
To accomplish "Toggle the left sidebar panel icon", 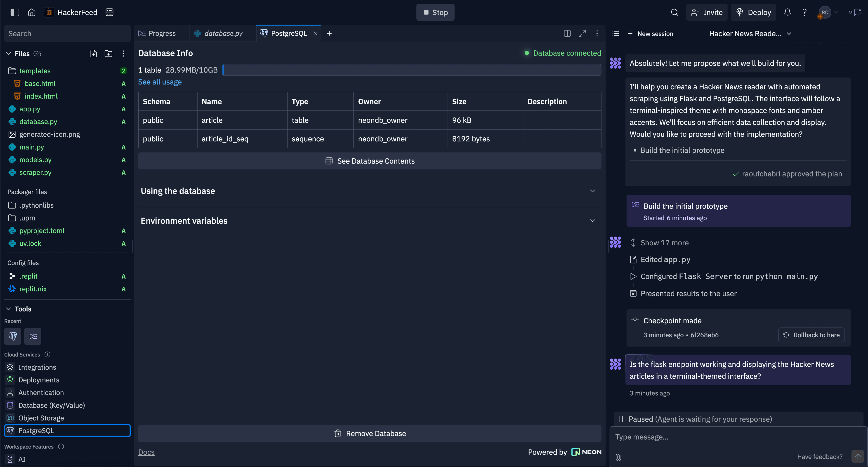I will click(x=14, y=12).
